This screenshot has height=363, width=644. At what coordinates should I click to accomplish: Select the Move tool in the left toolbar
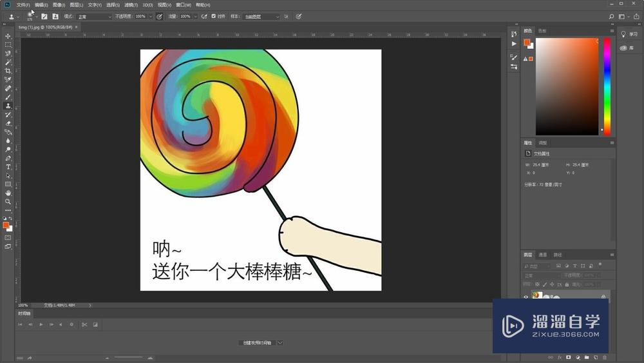pyautogui.click(x=8, y=36)
